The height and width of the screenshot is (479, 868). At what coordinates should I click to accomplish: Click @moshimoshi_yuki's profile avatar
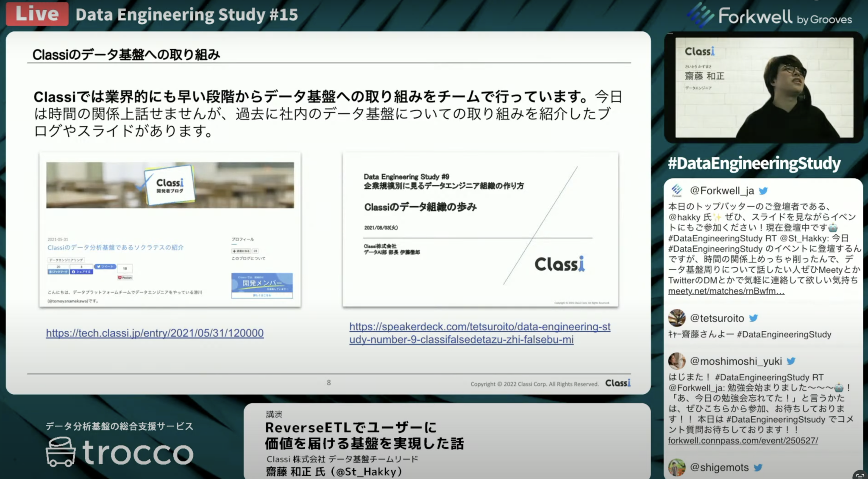[x=677, y=361]
